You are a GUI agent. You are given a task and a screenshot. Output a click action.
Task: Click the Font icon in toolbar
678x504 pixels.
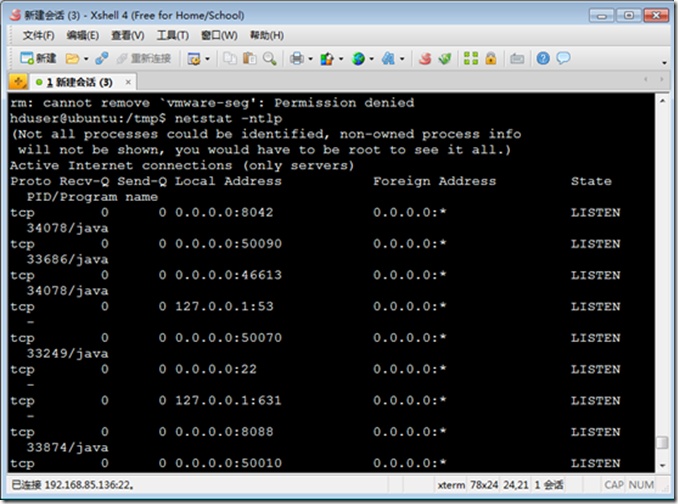pos(388,58)
